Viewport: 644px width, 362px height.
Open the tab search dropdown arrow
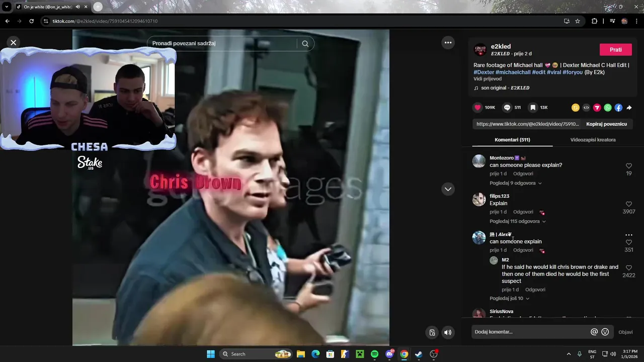click(x=7, y=7)
